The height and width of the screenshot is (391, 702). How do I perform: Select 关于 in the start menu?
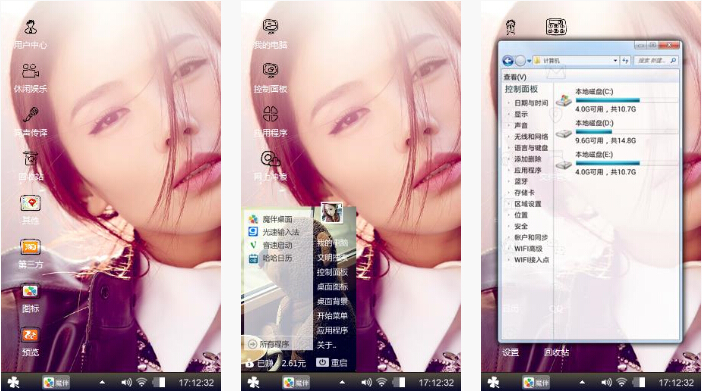click(x=327, y=345)
